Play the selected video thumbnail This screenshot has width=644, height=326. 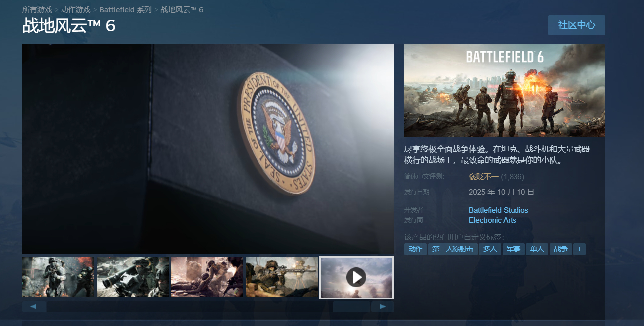coord(356,277)
